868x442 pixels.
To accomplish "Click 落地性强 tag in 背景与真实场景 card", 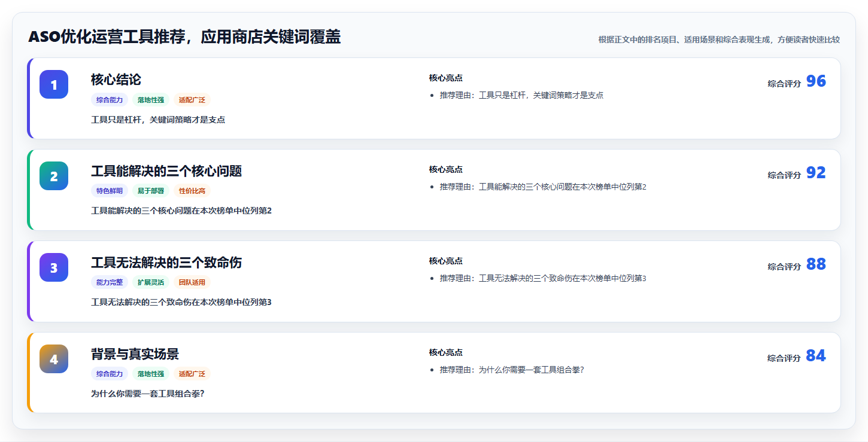I will tap(151, 374).
